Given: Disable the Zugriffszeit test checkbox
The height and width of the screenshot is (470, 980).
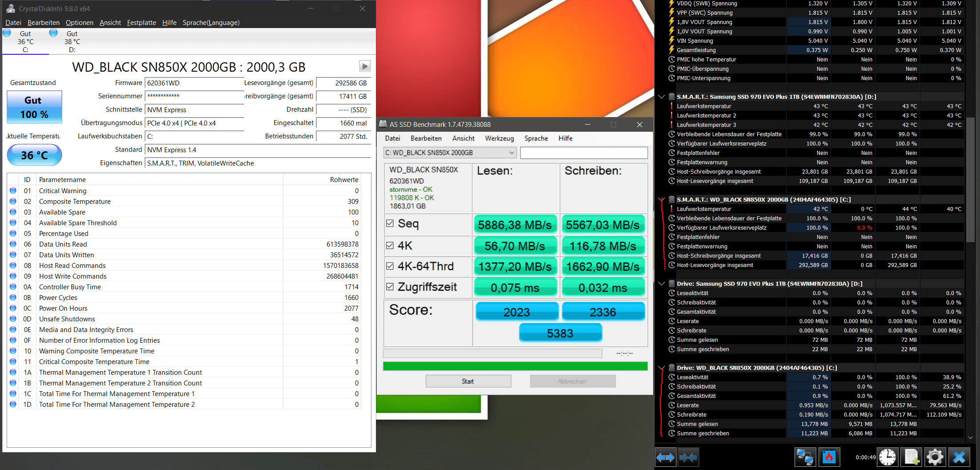Looking at the screenshot, I should click(390, 287).
